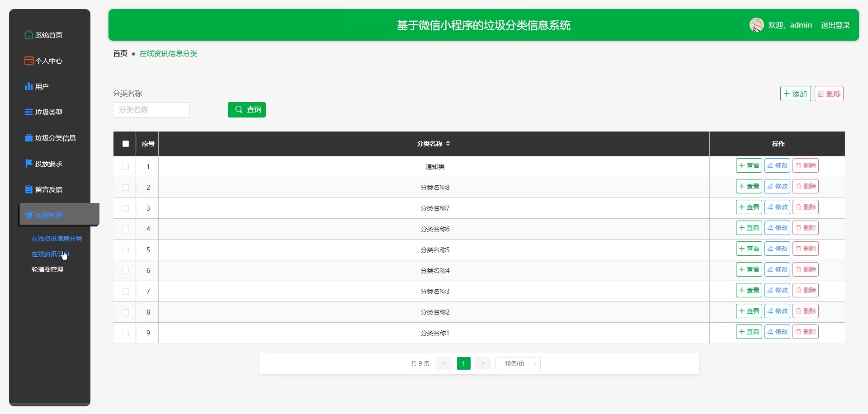Click the 分类名称 search input field
Image resolution: width=868 pixels, height=414 pixels.
[151, 110]
